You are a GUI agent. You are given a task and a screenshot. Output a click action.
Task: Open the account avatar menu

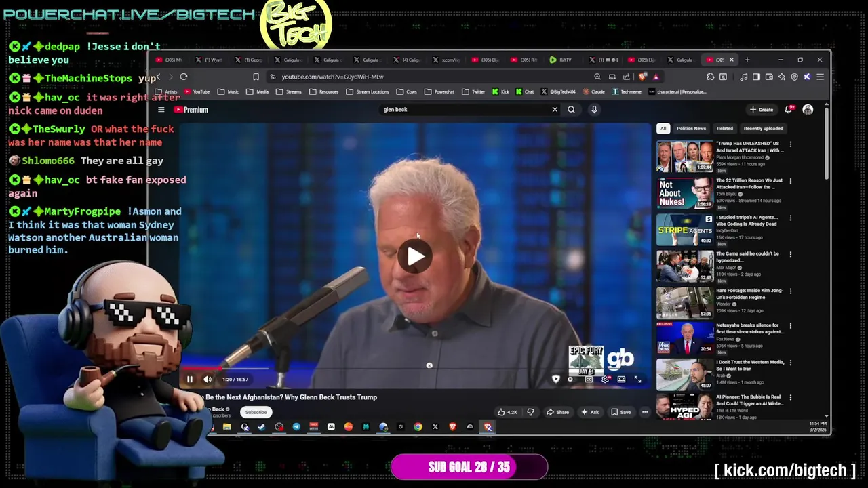pyautogui.click(x=808, y=110)
